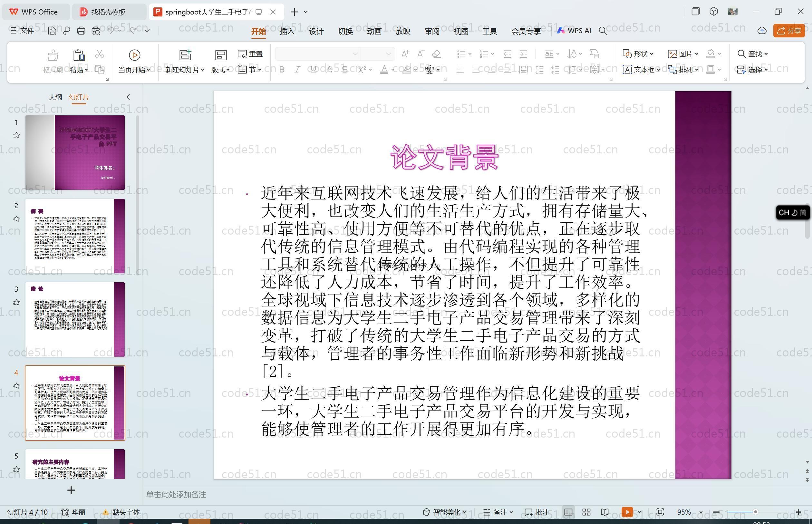Open the Find (查找) tool
The height and width of the screenshot is (524, 812).
point(752,54)
